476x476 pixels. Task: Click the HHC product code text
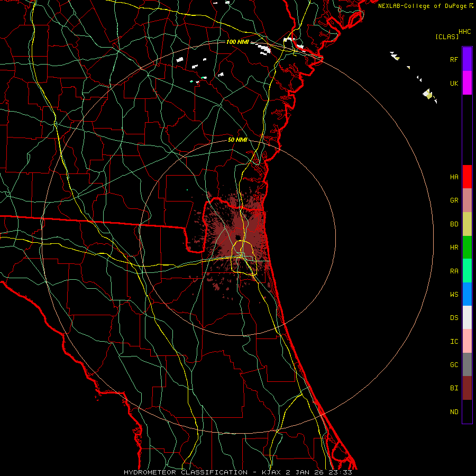pyautogui.click(x=464, y=32)
